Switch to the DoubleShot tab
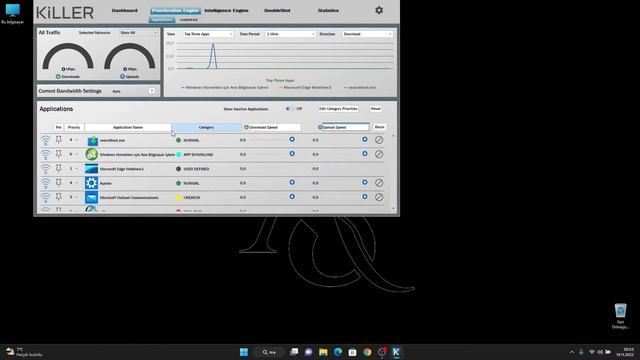 tap(277, 11)
